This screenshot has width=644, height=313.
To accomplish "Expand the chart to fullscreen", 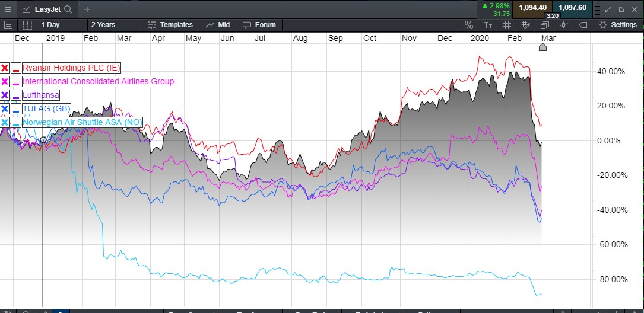I will tap(608, 9).
